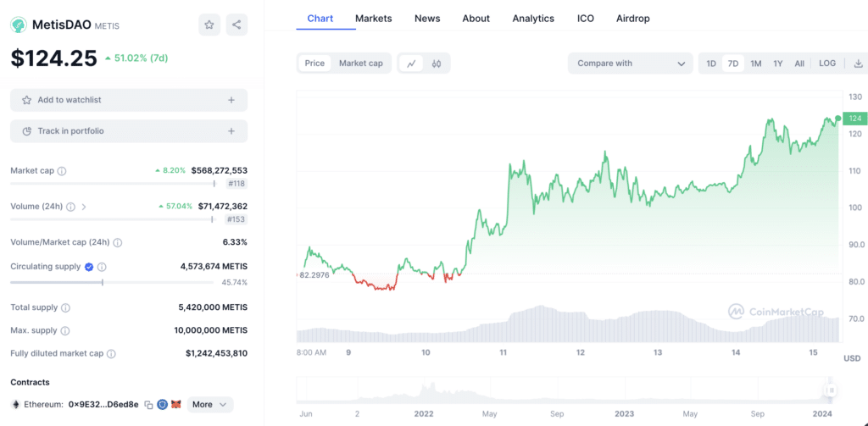Open the News tab
Image resolution: width=868 pixels, height=426 pixels.
point(427,19)
